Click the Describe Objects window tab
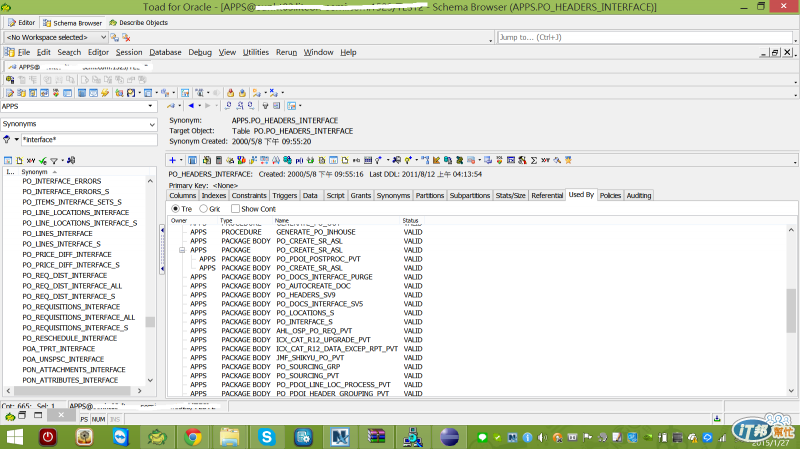Viewport: 800px width, 449px height. 138,22
